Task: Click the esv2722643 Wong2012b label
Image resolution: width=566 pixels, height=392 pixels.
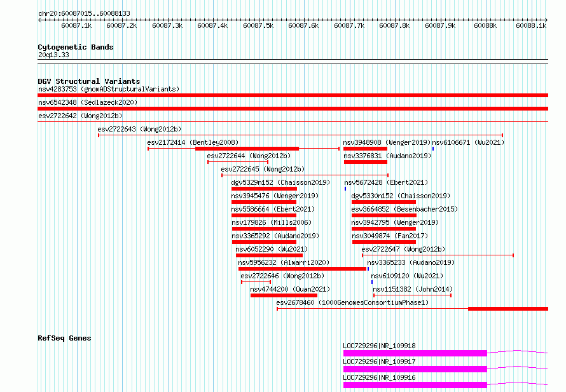Action: pos(139,129)
